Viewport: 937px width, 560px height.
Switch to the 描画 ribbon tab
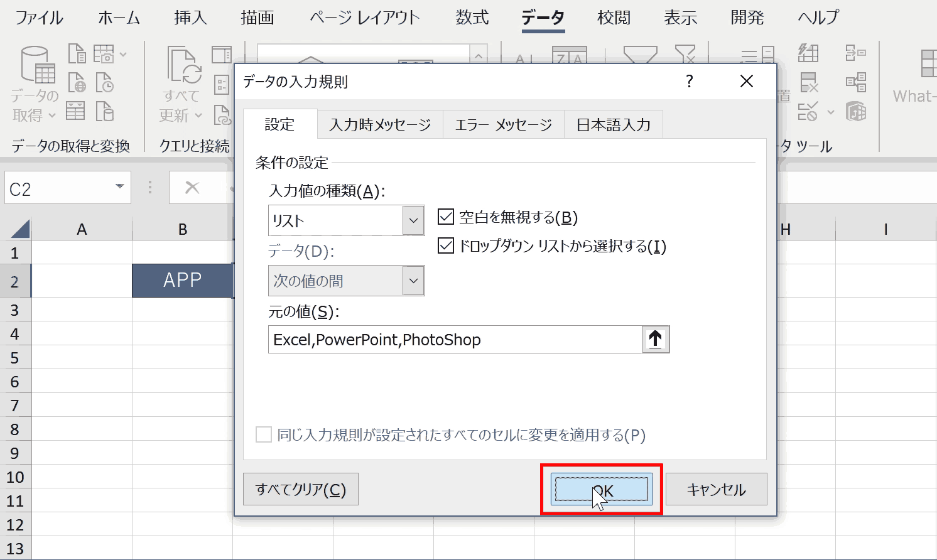(257, 18)
